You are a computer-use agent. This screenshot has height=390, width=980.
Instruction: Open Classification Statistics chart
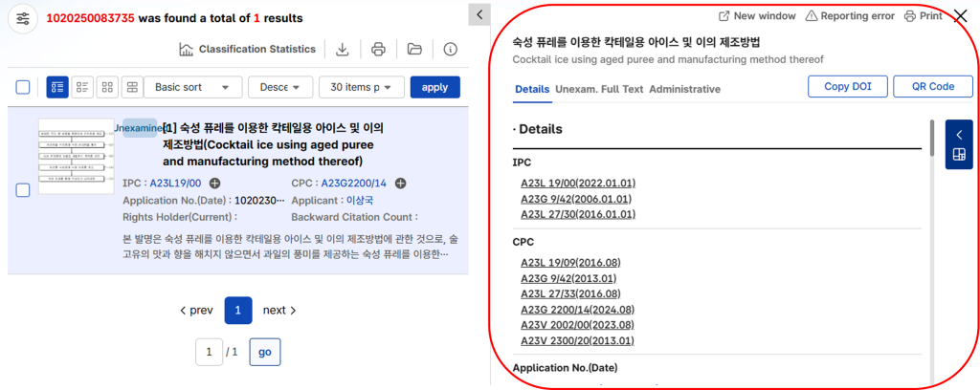tap(247, 49)
